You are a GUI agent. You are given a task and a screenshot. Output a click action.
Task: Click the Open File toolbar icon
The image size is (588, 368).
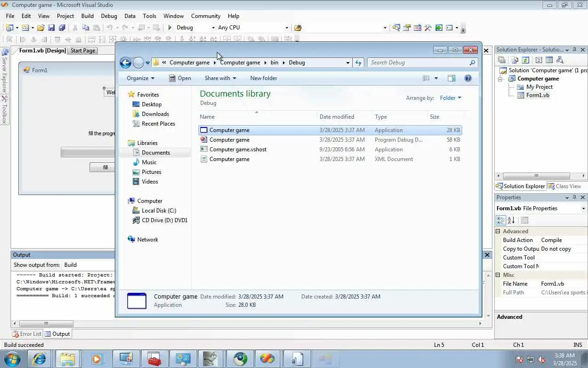pyautogui.click(x=41, y=28)
